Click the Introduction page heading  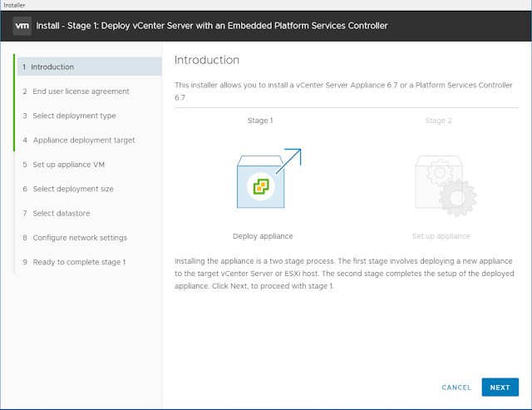207,60
